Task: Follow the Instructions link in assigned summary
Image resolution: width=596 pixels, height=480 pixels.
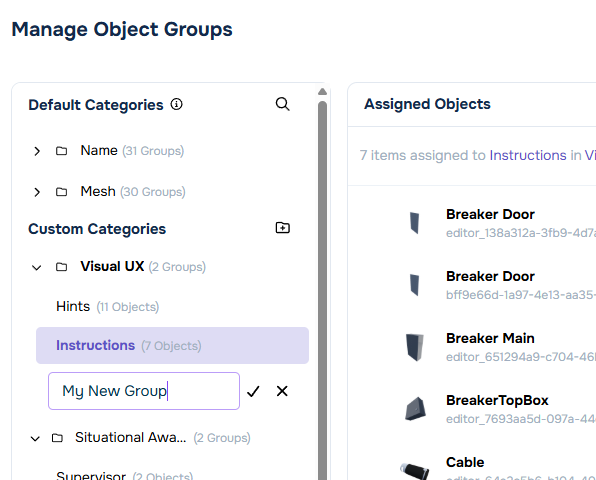Action: coord(528,155)
